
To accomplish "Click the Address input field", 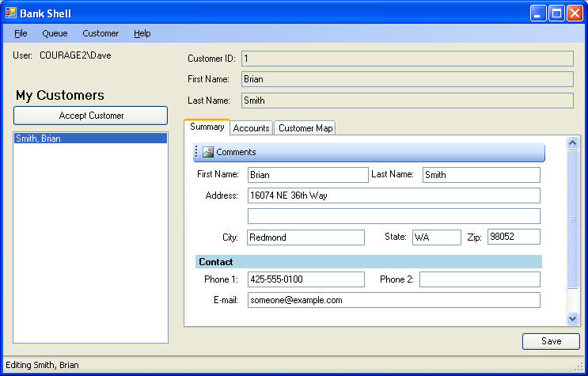I will point(393,196).
